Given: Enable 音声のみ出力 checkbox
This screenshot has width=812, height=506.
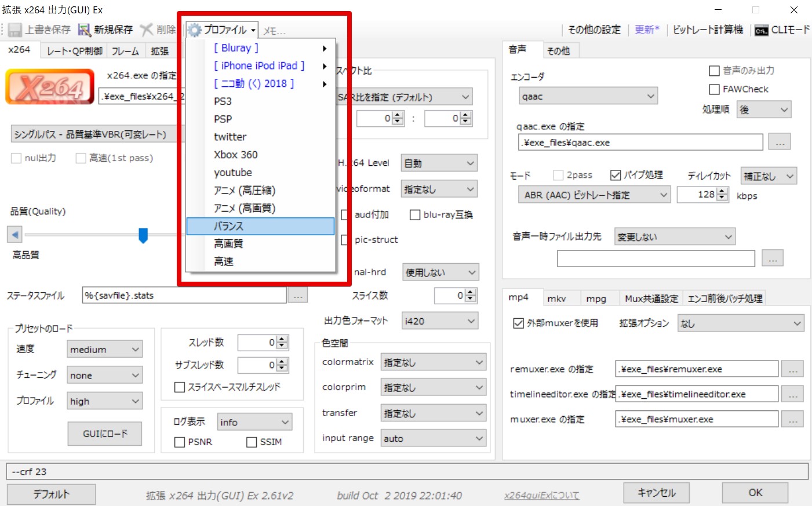Looking at the screenshot, I should coord(715,71).
